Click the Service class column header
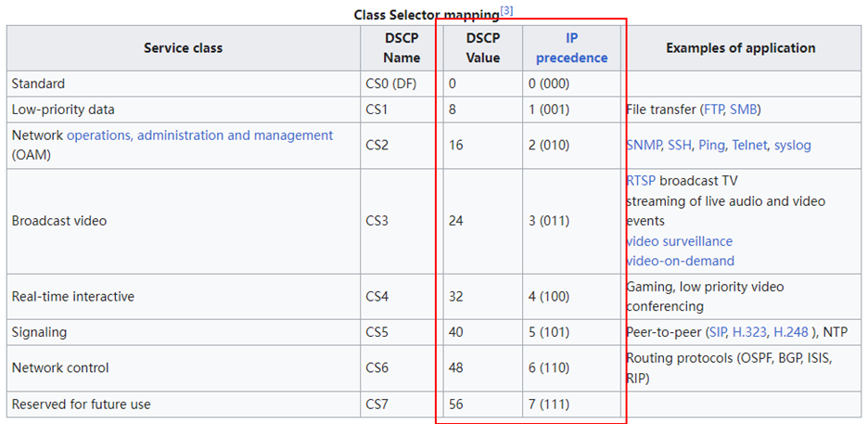The image size is (868, 424). pos(183,47)
